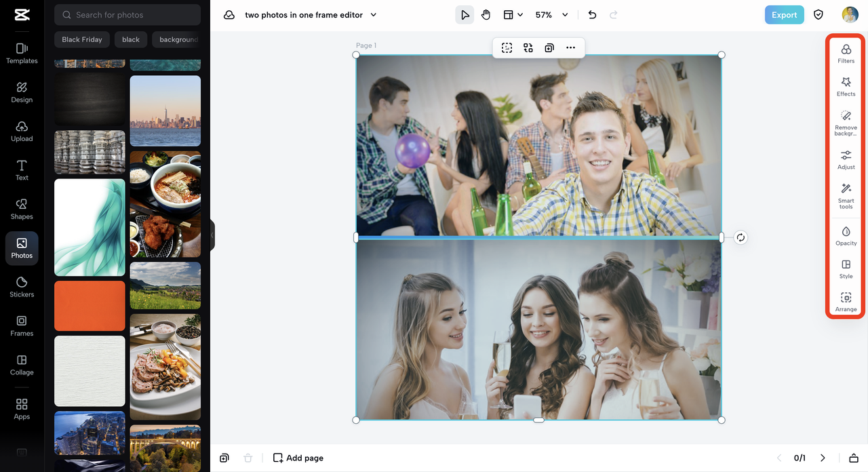Open Filters in the right toolbar
The image size is (868, 472).
(x=846, y=54)
